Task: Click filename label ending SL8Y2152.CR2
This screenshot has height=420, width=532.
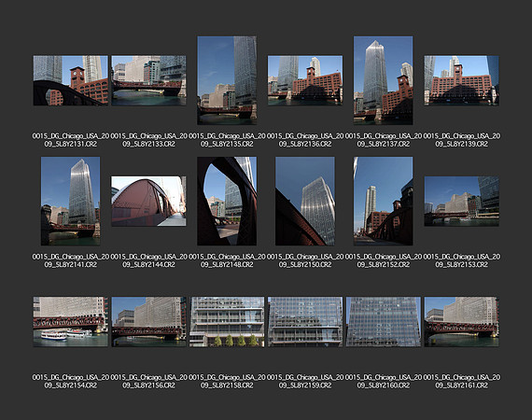Action: tap(384, 260)
